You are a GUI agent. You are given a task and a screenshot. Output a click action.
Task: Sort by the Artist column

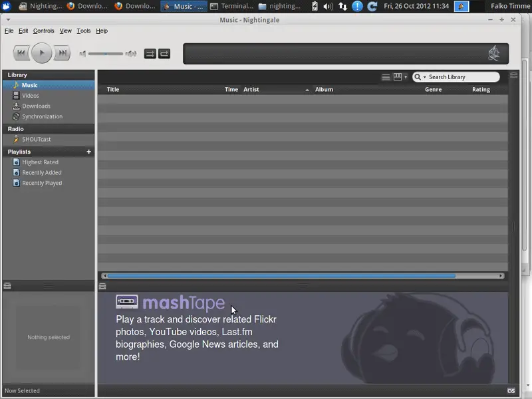(x=251, y=90)
